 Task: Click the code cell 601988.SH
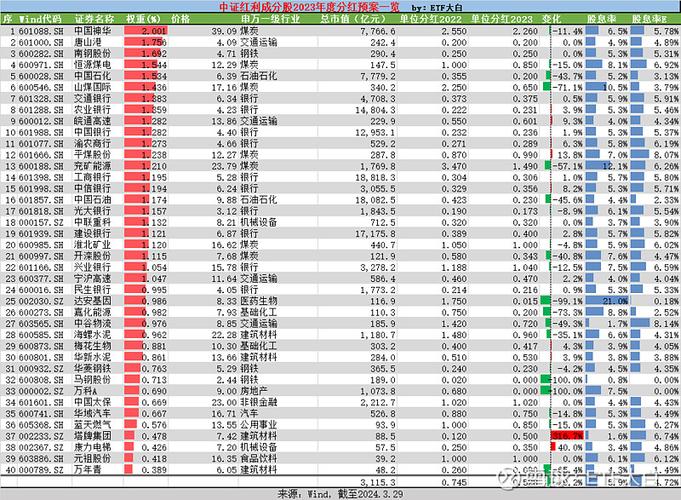click(x=41, y=132)
